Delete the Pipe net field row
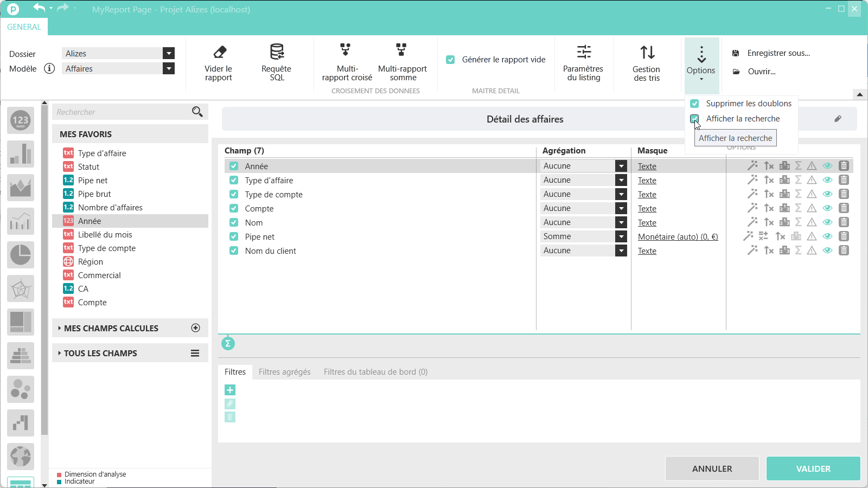The image size is (868, 488). point(844,236)
